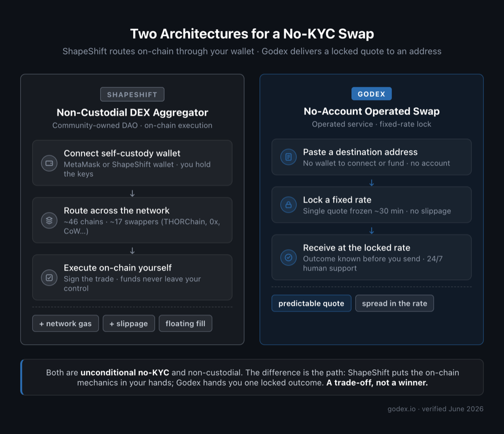This screenshot has height=434, width=504.
Task: Click the 'Paste a destination address' heading
Action: coord(360,152)
